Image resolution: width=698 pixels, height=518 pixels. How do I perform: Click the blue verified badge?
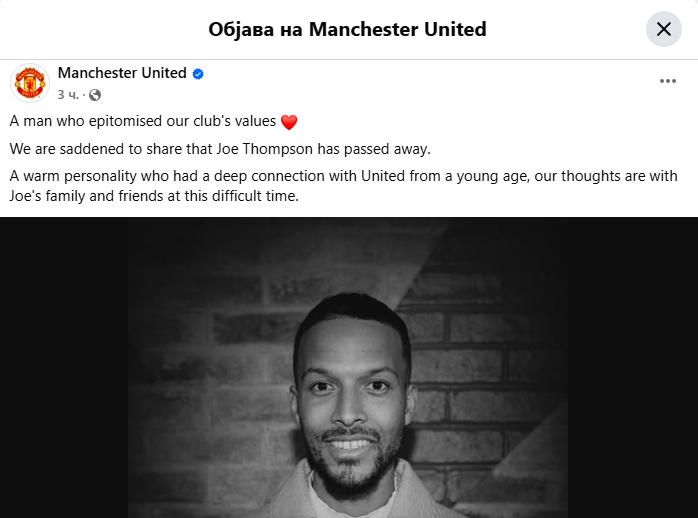click(x=198, y=73)
